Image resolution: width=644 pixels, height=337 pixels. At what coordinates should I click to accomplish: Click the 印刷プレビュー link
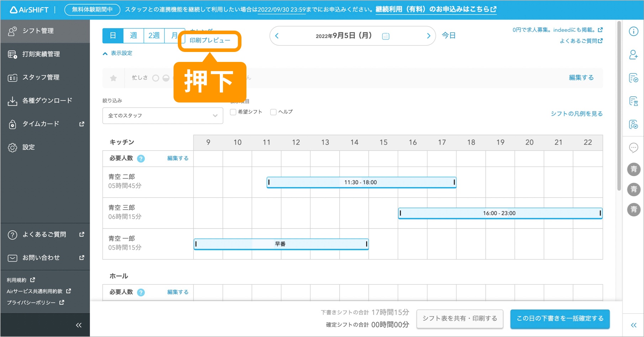click(210, 41)
